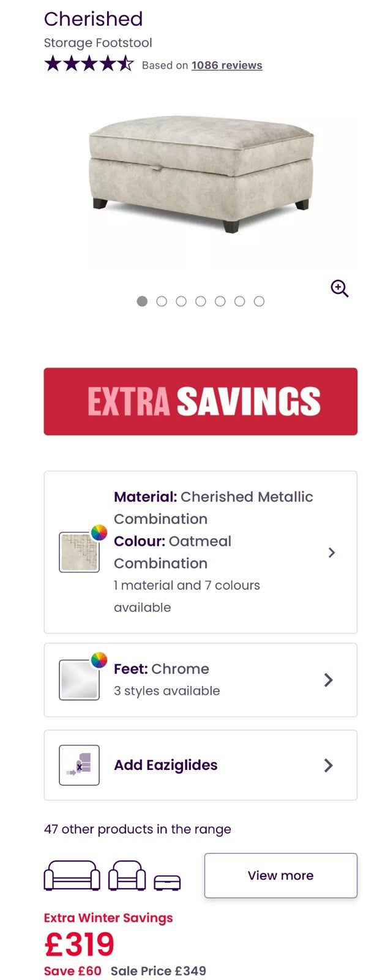Open the 1086 reviews link
The image size is (385, 980).
click(x=226, y=66)
